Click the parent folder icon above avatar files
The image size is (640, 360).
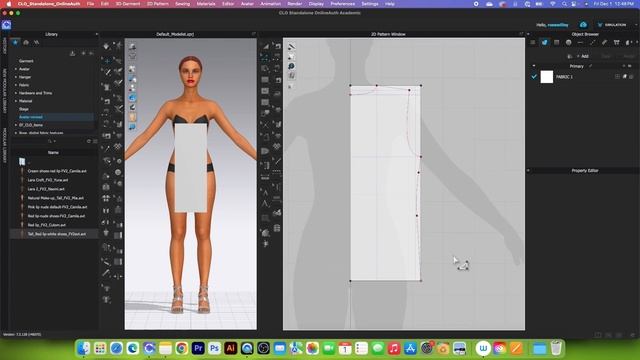[x=22, y=162]
